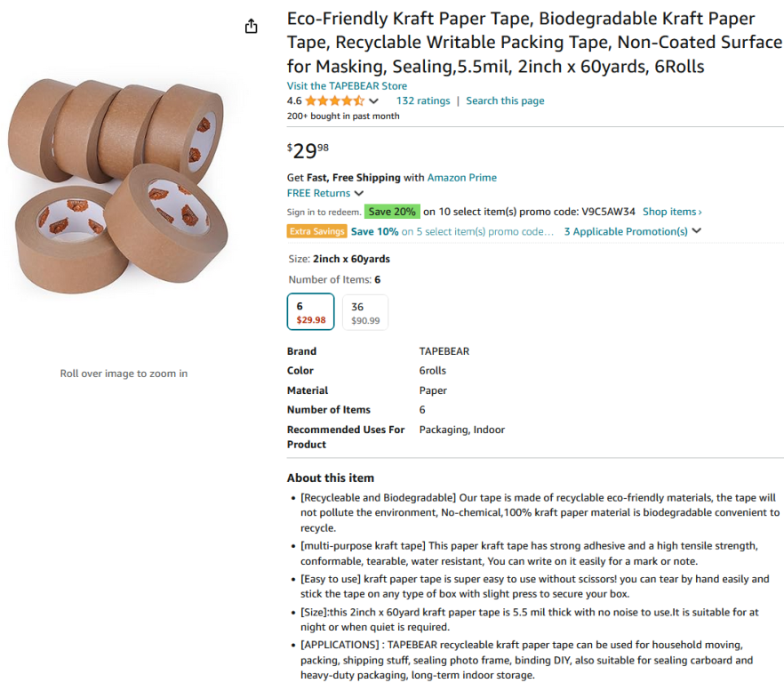This screenshot has height=683, width=784.
Task: Open the Amazon Prime link
Action: 461,178
